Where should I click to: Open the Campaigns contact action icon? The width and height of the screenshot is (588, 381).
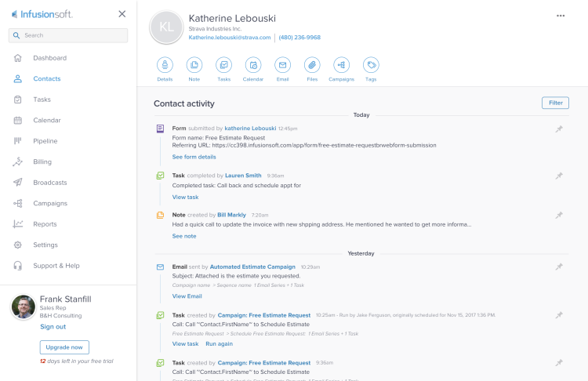(x=342, y=65)
